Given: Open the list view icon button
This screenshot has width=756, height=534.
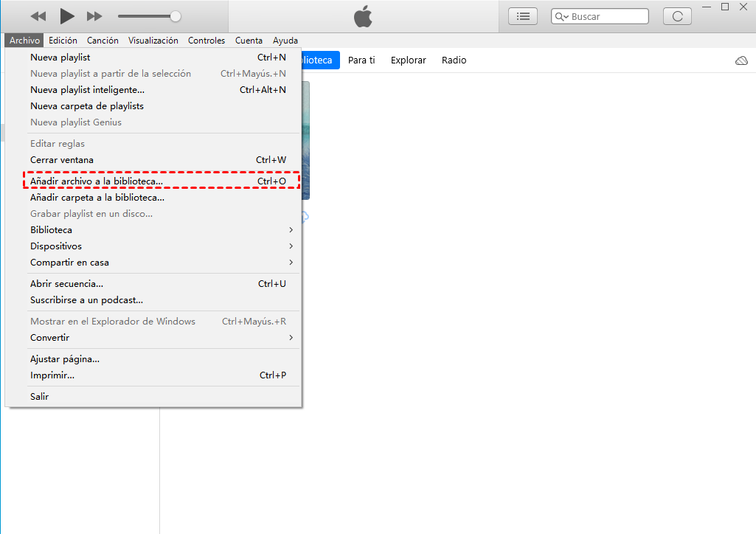Looking at the screenshot, I should pyautogui.click(x=524, y=16).
